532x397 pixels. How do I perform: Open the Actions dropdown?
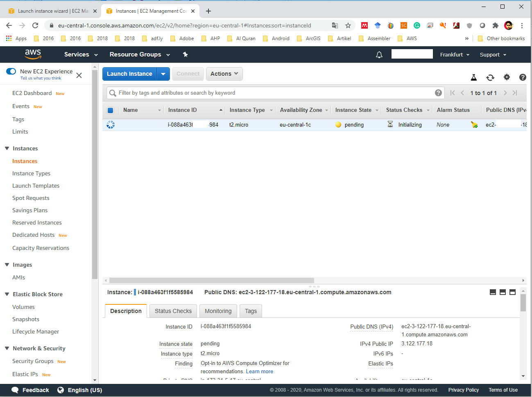click(224, 74)
